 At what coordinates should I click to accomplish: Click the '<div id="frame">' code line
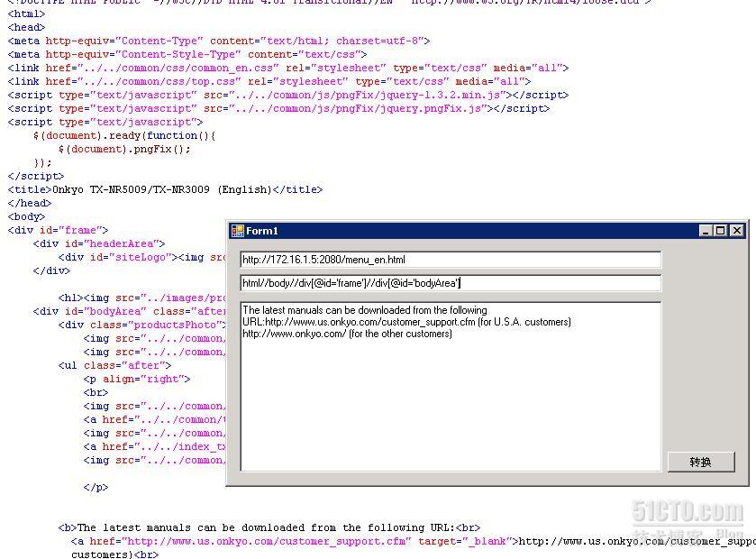click(x=58, y=230)
